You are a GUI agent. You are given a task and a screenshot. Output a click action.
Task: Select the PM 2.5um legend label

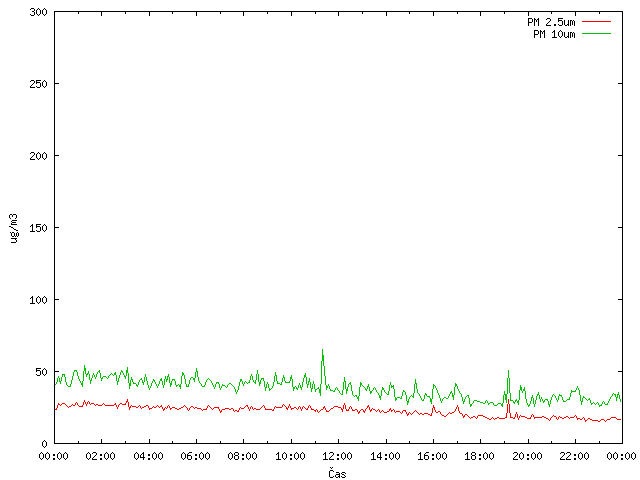[551, 22]
